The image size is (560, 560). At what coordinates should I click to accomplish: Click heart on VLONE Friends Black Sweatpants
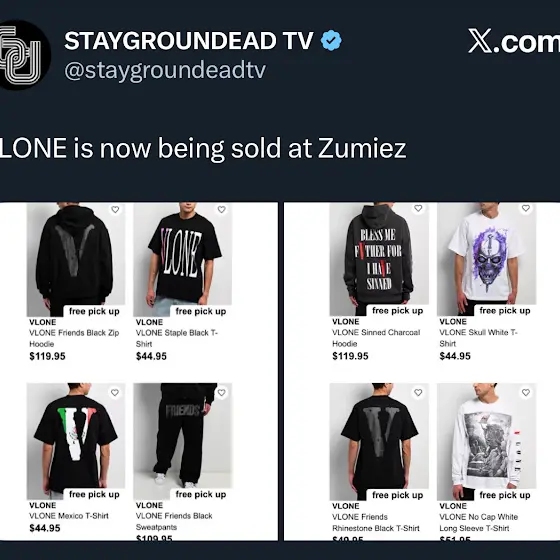[221, 393]
